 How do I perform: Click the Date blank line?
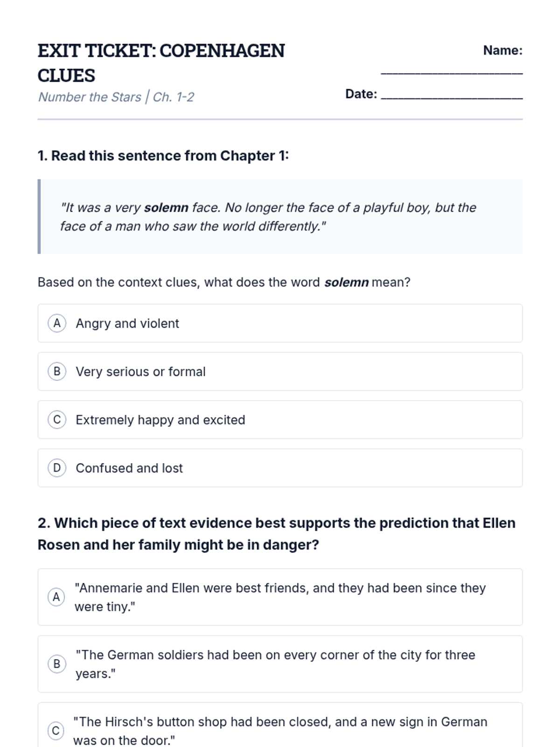click(x=452, y=95)
